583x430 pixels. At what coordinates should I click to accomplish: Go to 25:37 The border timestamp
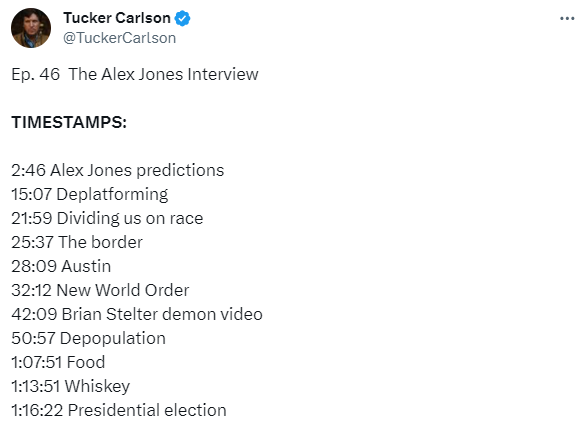coord(32,242)
